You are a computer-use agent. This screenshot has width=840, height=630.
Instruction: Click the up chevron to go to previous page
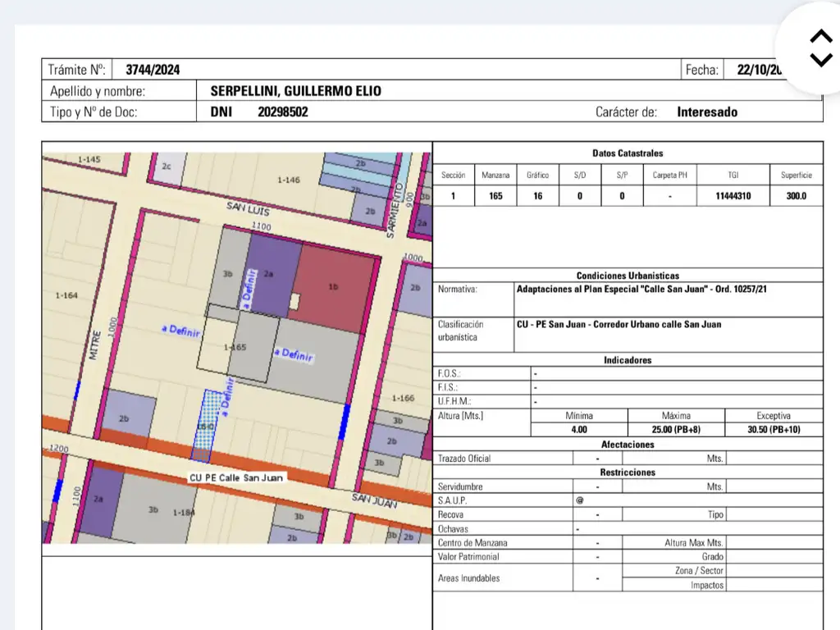click(x=820, y=37)
